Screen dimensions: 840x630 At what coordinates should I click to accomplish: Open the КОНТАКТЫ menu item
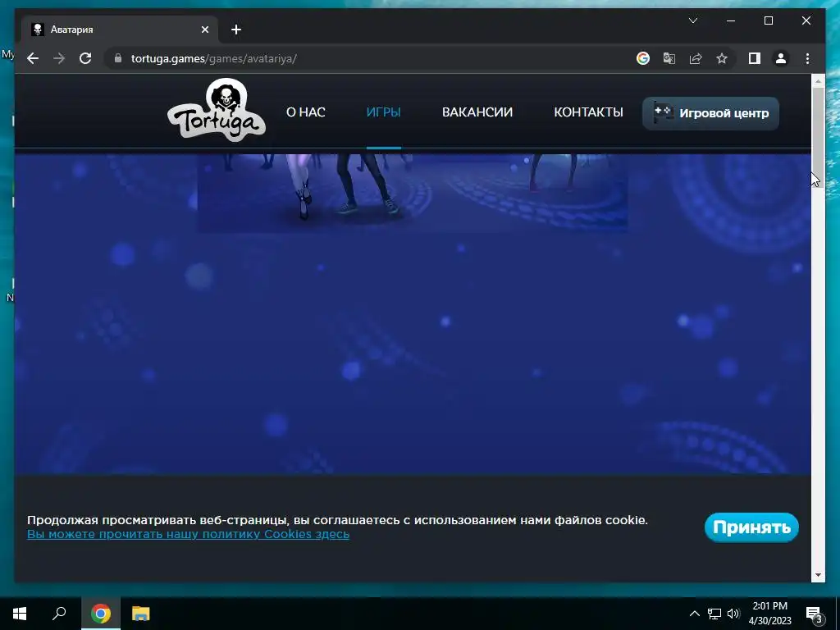(x=588, y=112)
